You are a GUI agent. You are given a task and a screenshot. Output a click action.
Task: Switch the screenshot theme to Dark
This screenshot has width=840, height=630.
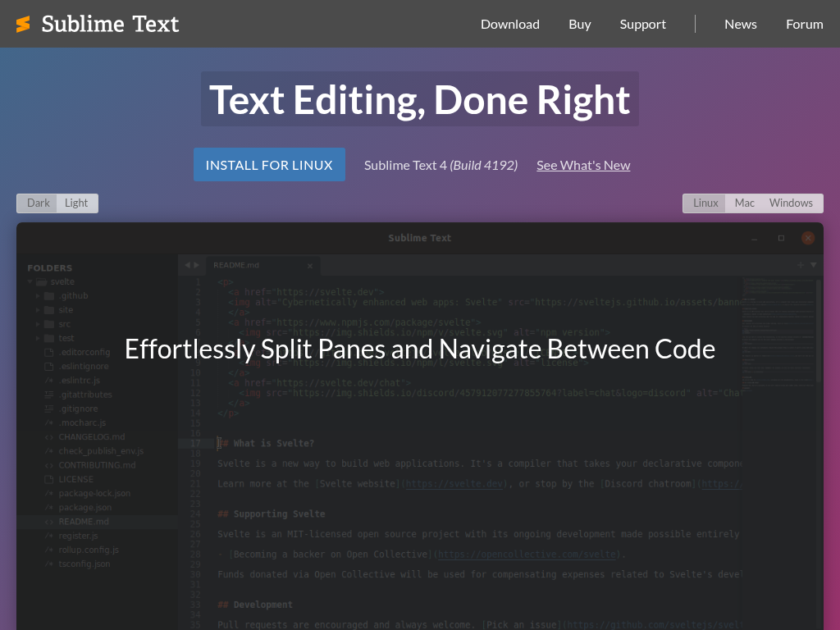pyautogui.click(x=38, y=203)
